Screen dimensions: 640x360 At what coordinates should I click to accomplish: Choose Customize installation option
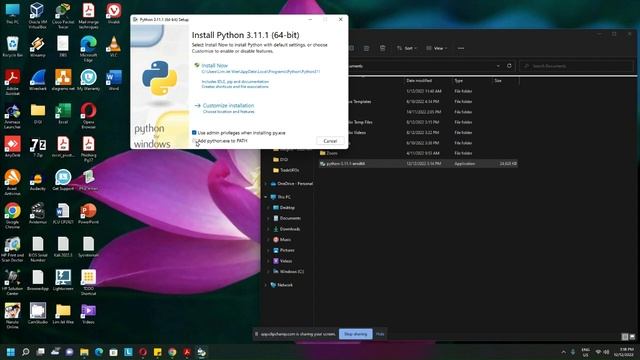228,105
